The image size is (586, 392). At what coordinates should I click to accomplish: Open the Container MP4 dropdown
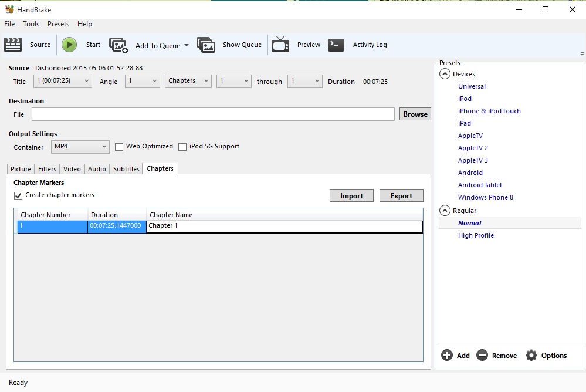[x=80, y=147]
